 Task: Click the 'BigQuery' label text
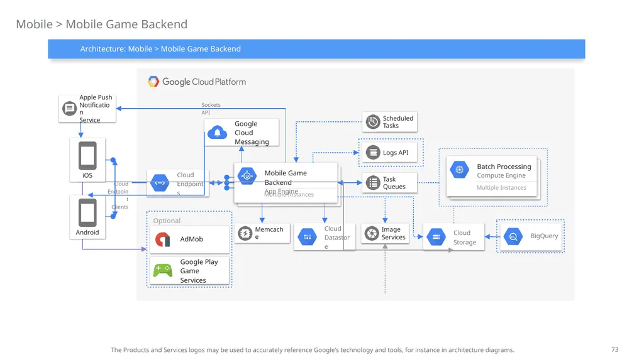click(544, 236)
